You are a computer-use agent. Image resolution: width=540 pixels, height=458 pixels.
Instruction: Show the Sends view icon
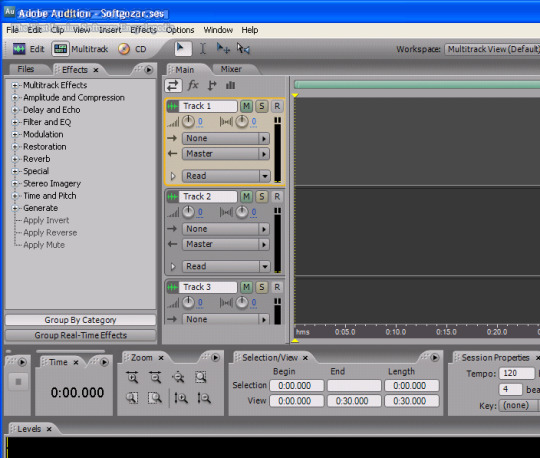pyautogui.click(x=212, y=85)
